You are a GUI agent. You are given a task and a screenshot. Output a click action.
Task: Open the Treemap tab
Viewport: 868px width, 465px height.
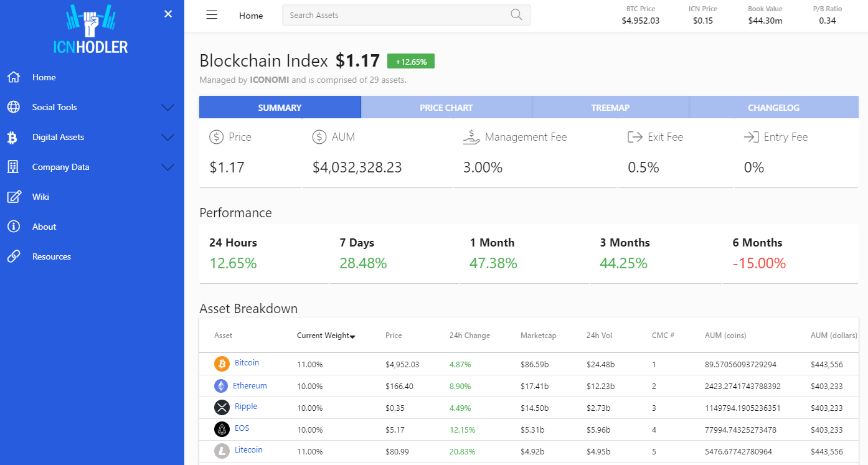click(610, 108)
